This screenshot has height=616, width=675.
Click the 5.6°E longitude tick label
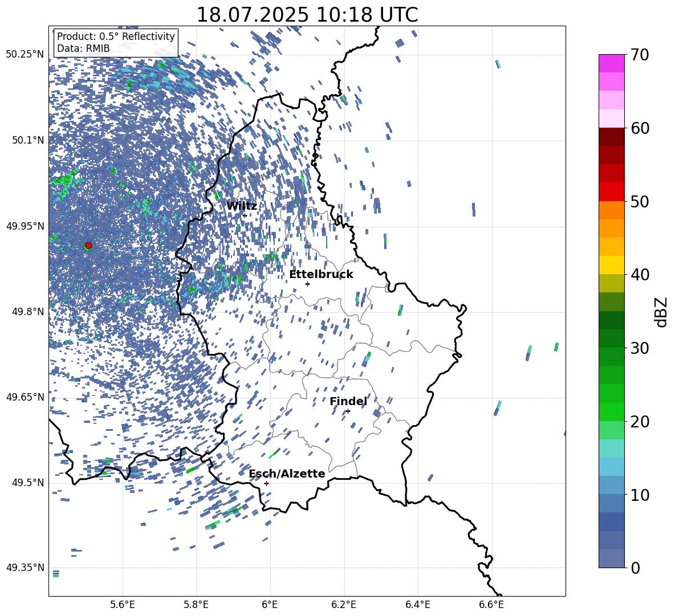tap(123, 605)
